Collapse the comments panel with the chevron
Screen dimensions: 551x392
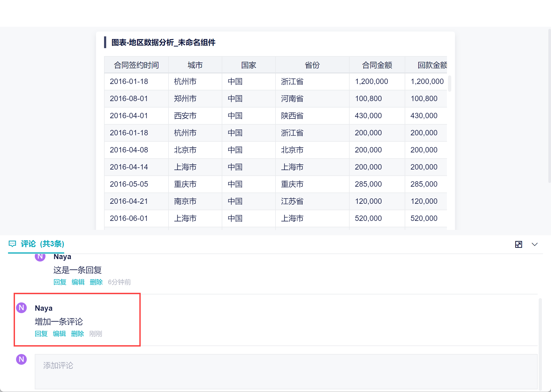(534, 244)
